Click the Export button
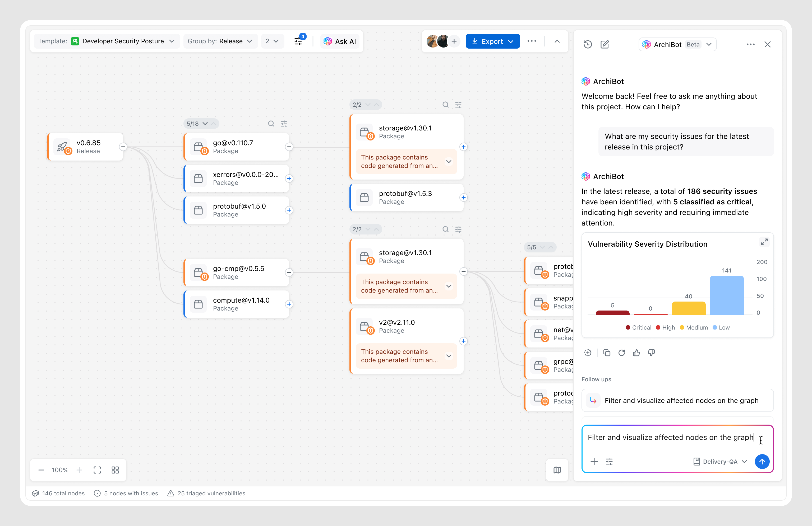Screen dimensions: 812x526 [492, 41]
